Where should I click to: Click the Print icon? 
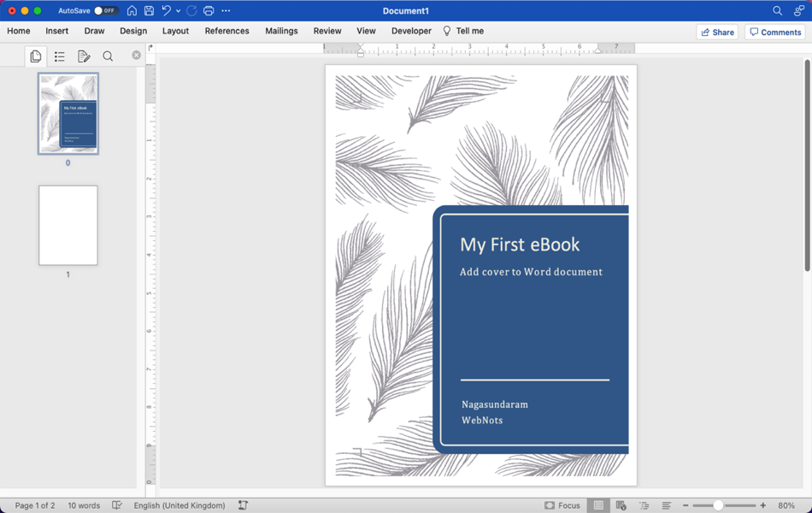click(x=209, y=11)
